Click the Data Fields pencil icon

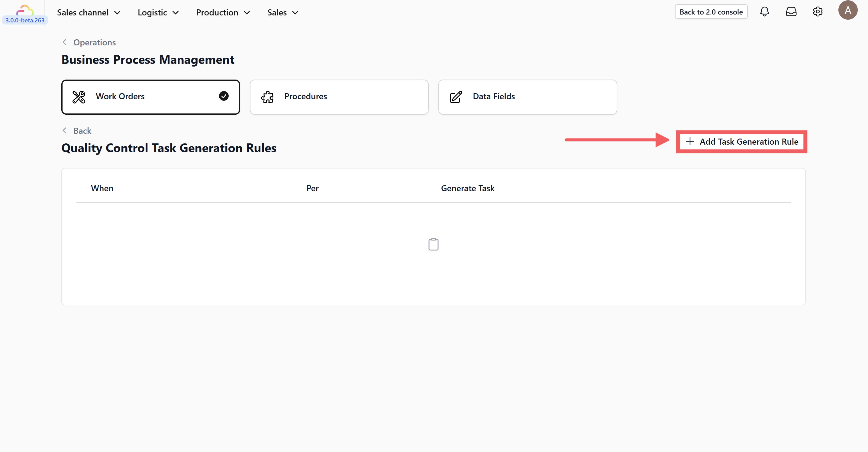click(456, 97)
